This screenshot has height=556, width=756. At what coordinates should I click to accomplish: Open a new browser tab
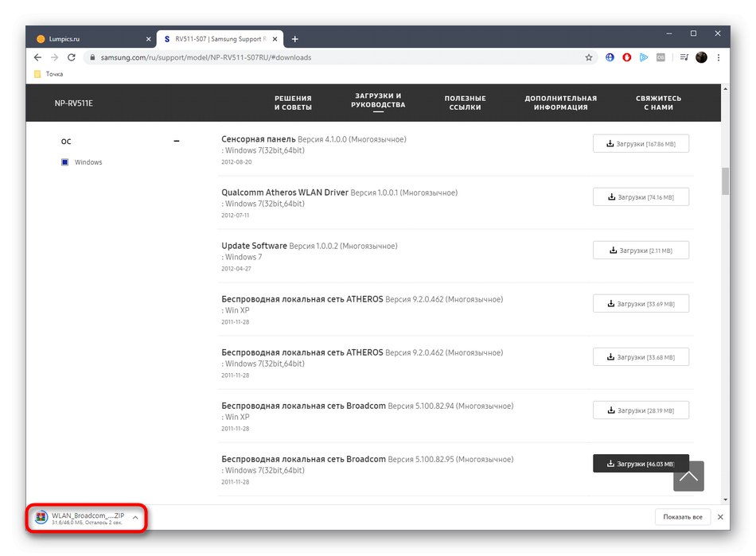[x=295, y=39]
